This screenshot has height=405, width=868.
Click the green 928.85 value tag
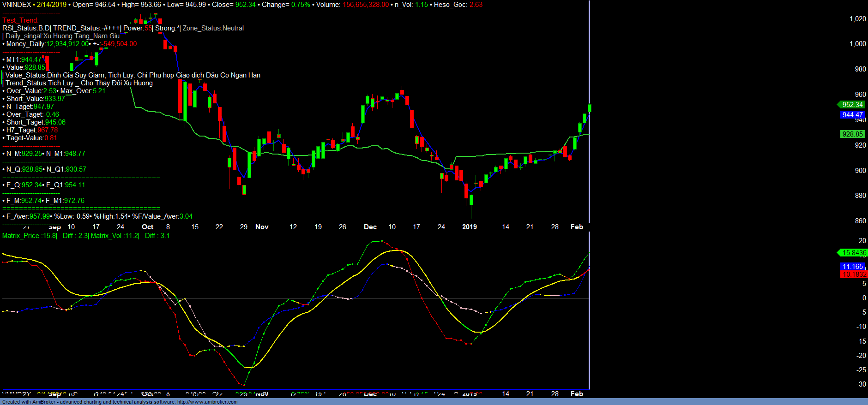[852, 134]
